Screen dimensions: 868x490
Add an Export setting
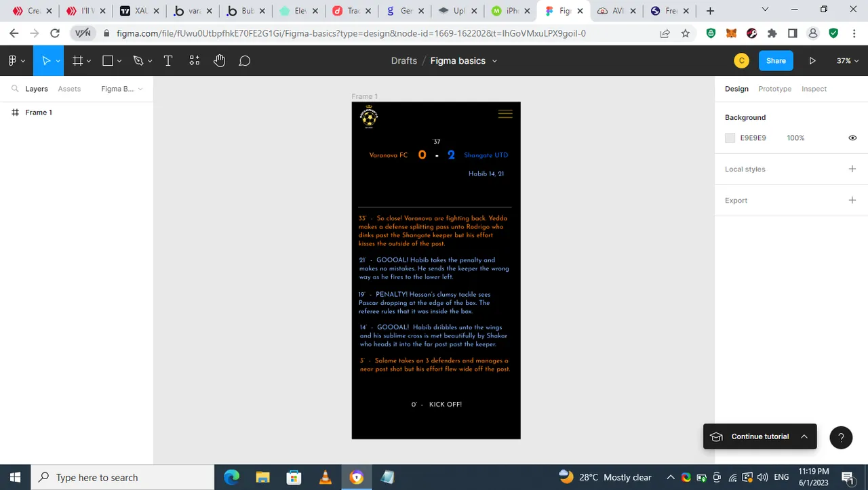pyautogui.click(x=852, y=200)
